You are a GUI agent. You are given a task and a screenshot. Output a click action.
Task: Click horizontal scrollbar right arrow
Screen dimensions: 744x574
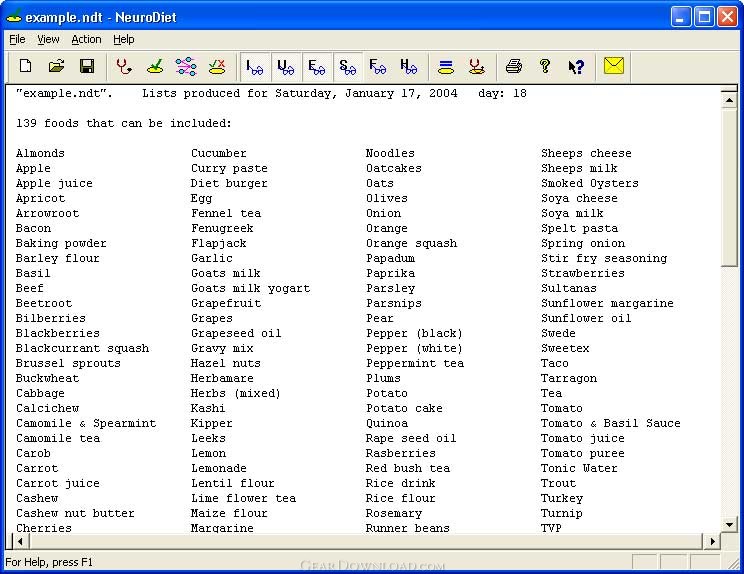(712, 541)
